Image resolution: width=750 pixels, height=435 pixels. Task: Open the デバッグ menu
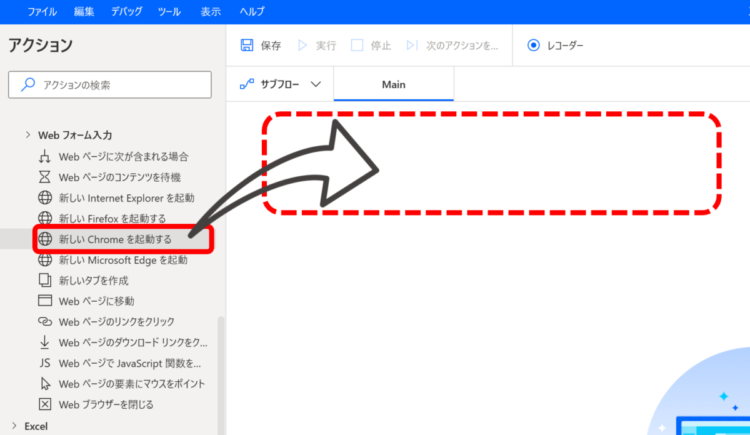[126, 11]
